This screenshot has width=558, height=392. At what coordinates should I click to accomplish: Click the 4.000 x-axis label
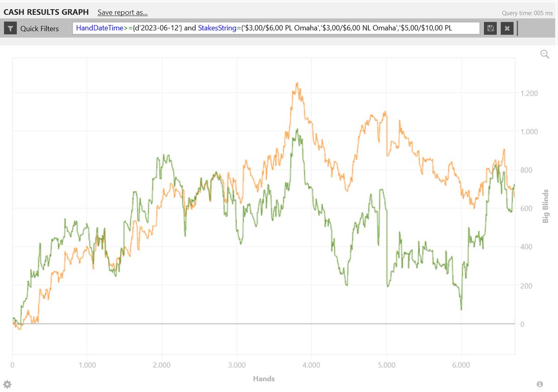coord(312,365)
